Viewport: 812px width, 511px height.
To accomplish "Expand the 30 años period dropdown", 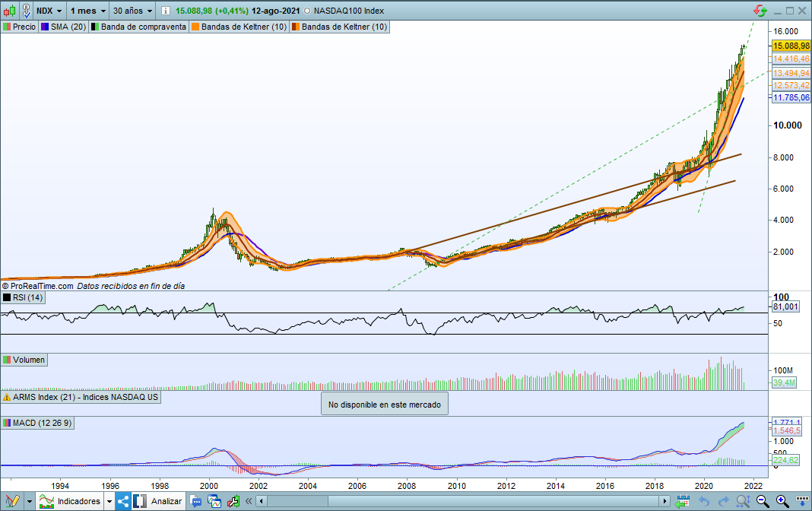I will click(x=132, y=11).
